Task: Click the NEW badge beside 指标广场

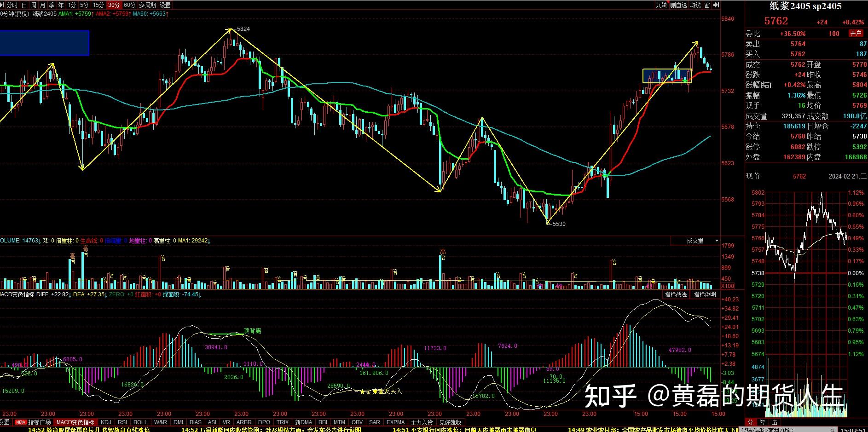Action: pos(21,422)
